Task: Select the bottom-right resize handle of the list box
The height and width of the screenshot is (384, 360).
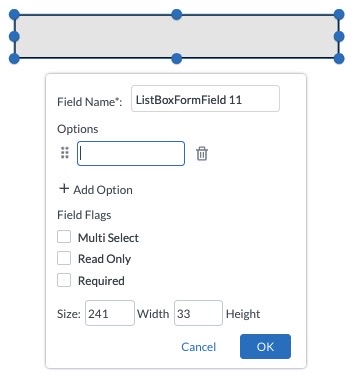Action: pyautogui.click(x=339, y=58)
